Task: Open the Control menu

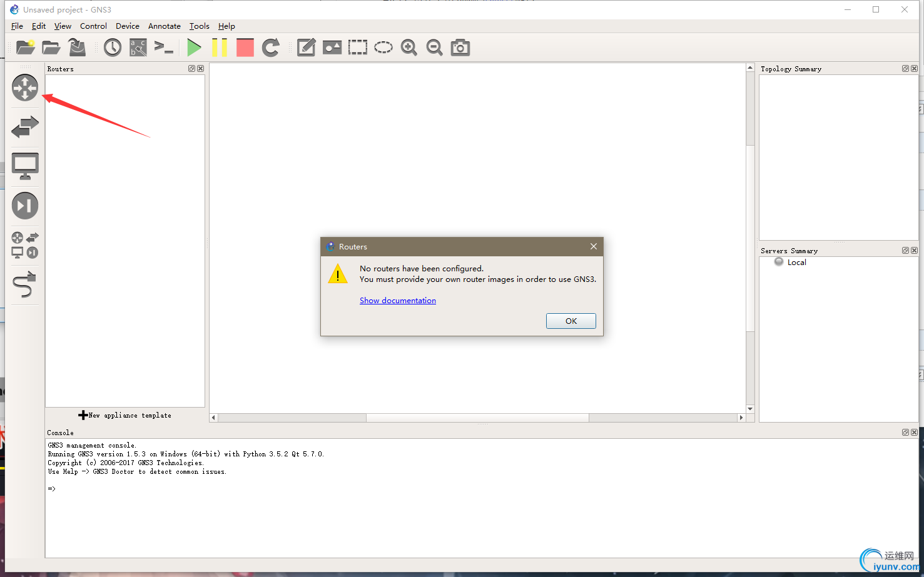Action: coord(93,26)
